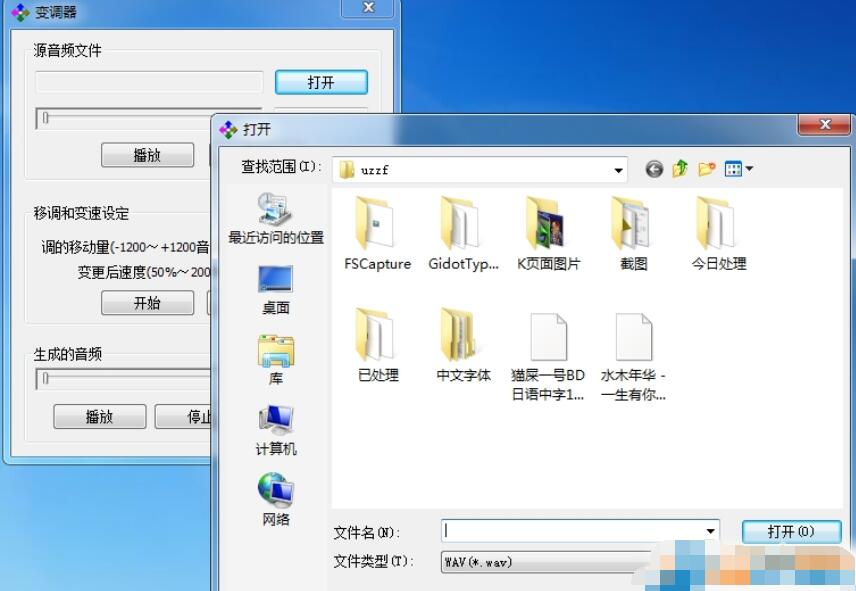Image resolution: width=856 pixels, height=591 pixels.
Task: Click the Back navigation arrow icon
Action: (654, 169)
